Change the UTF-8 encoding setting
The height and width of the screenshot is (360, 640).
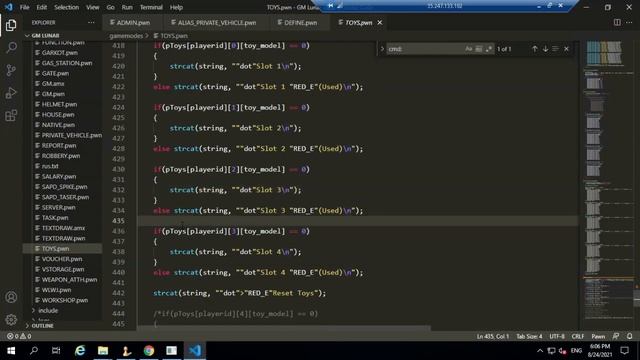coord(557,336)
